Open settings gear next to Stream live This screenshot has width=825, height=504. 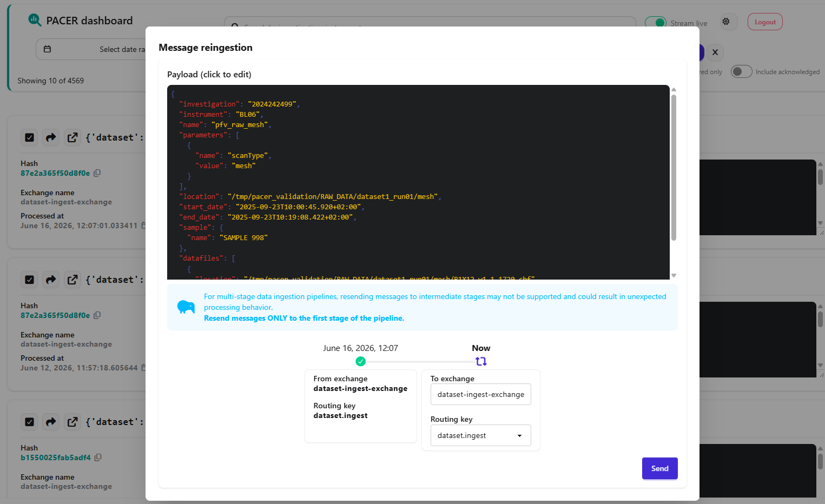pos(726,22)
